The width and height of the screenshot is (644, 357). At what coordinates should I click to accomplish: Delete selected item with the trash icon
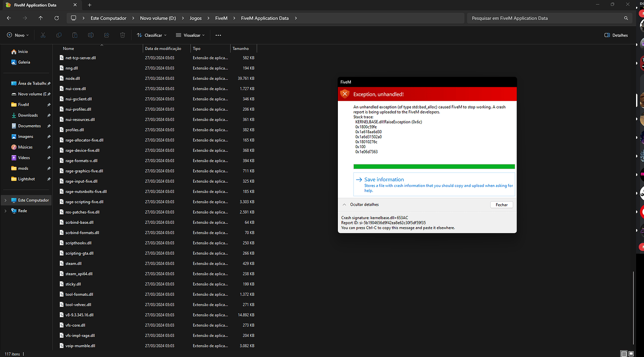pyautogui.click(x=122, y=35)
